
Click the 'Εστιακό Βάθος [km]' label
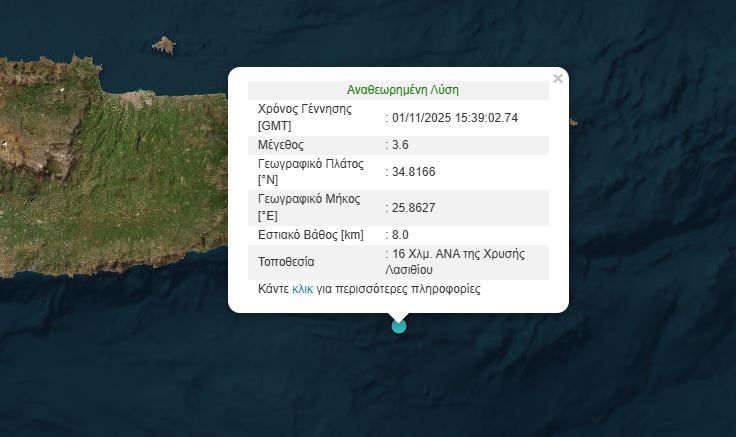click(310, 235)
